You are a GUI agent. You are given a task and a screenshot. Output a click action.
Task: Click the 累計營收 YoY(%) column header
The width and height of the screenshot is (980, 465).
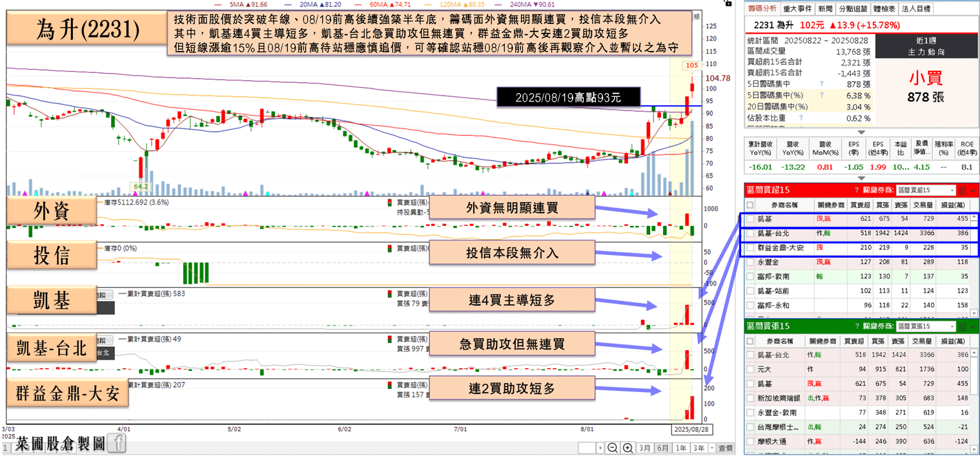(x=760, y=149)
